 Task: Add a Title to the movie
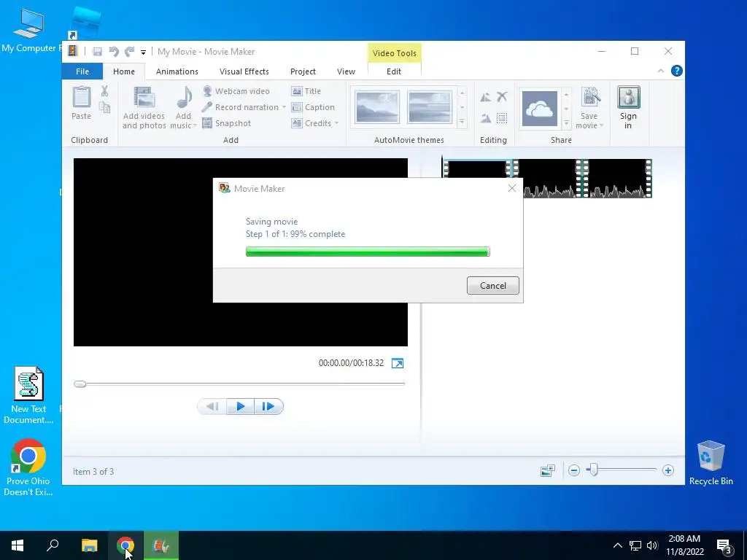306,91
